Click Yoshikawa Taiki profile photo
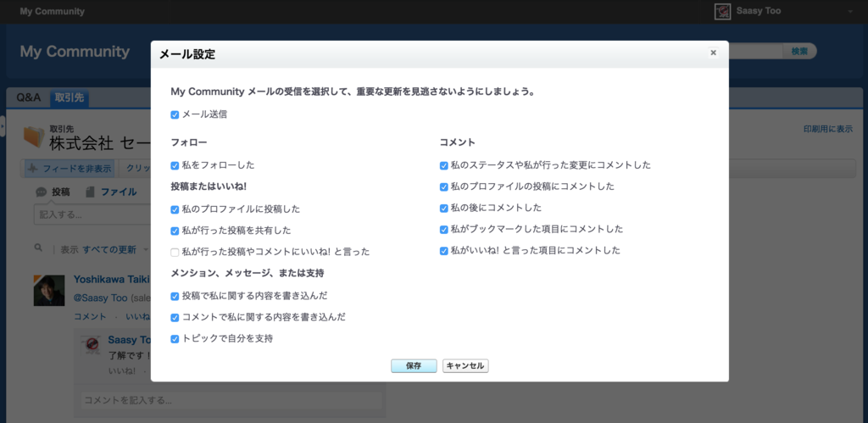868x423 pixels. (48, 290)
